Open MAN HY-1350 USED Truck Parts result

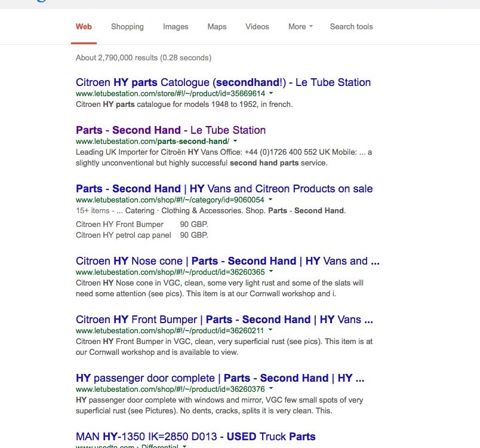[196, 437]
